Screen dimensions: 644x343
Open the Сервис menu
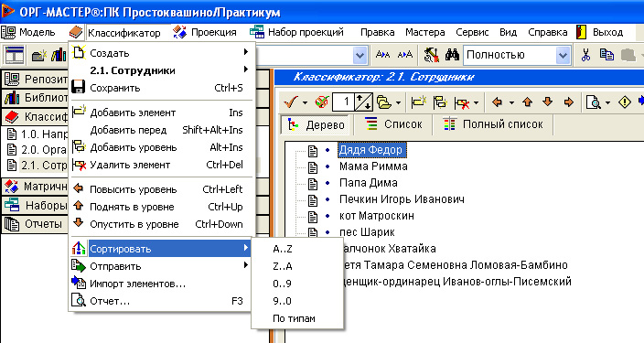pyautogui.click(x=472, y=32)
